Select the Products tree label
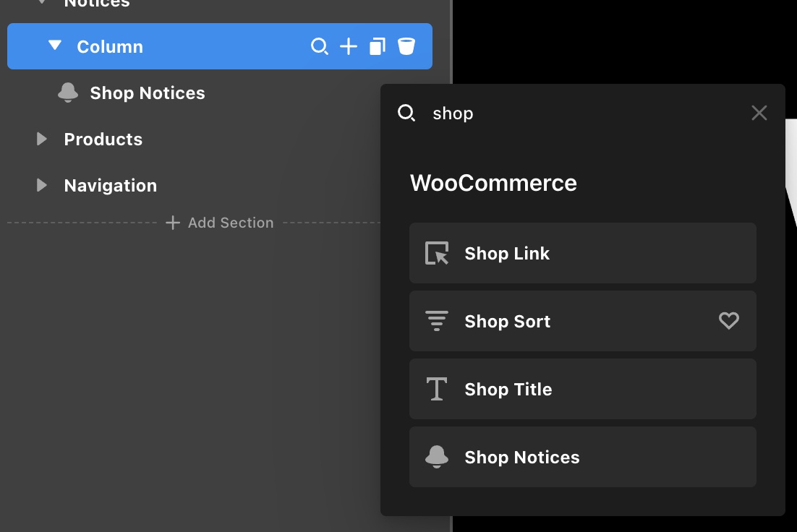Screen dimensions: 797x532 [x=103, y=140]
